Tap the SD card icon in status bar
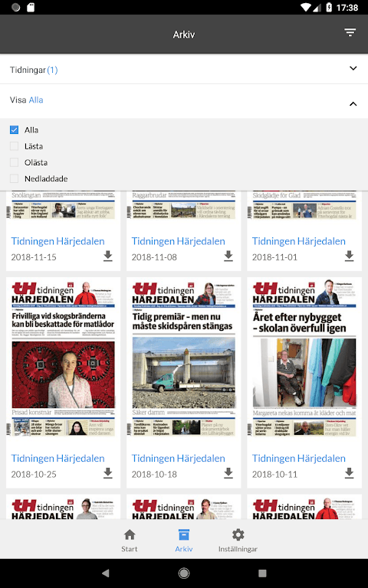Viewport: 368px width, 588px height. [31, 7]
